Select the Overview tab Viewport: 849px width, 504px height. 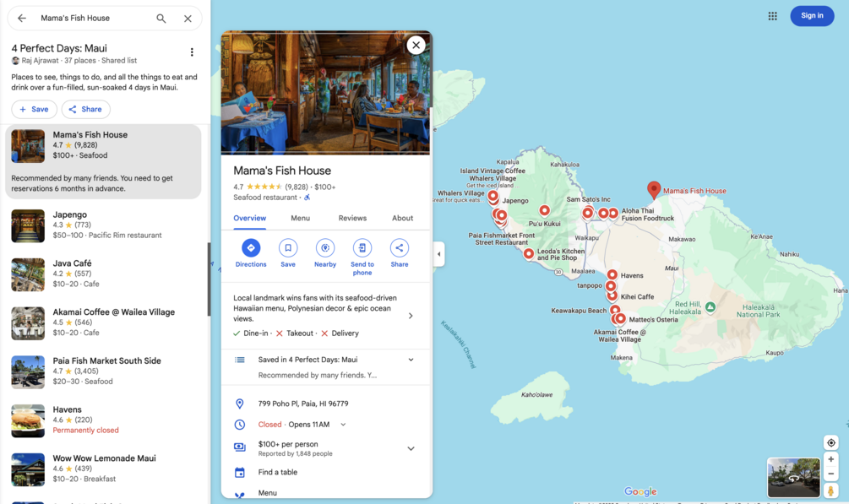249,218
